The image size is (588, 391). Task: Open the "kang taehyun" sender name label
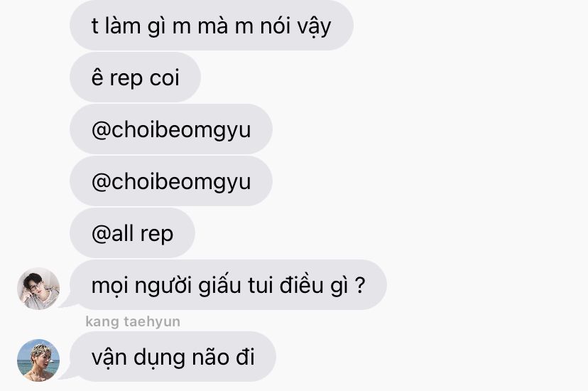(133, 321)
